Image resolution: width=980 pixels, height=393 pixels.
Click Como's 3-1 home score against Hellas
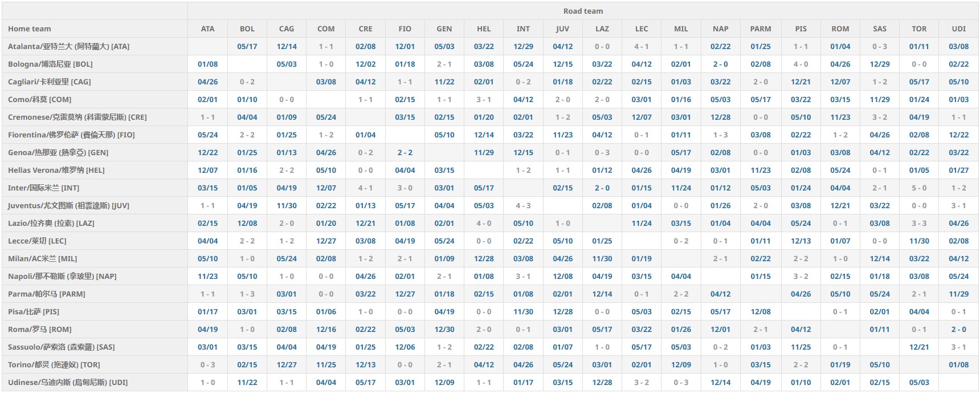click(x=484, y=99)
